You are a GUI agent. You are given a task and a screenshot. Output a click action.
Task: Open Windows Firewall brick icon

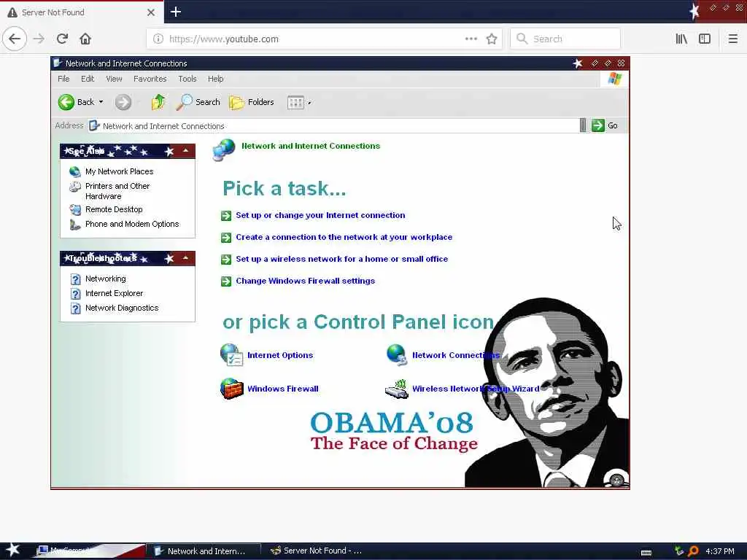pos(231,389)
